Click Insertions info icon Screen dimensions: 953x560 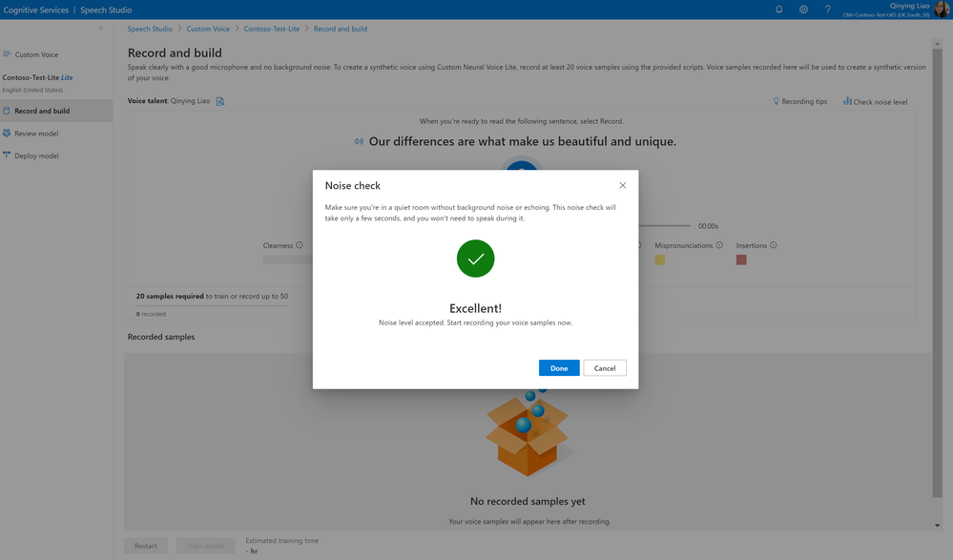[x=773, y=245]
